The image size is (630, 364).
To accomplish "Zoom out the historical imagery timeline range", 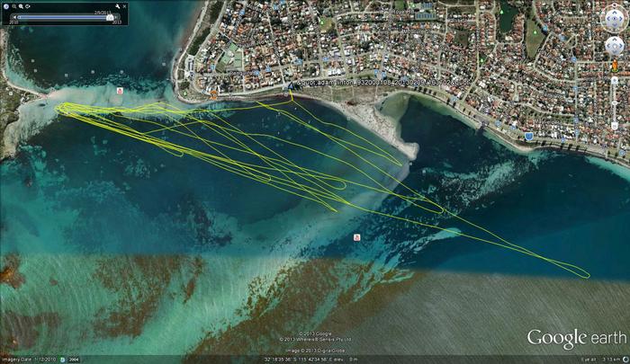I will tap(15, 6).
